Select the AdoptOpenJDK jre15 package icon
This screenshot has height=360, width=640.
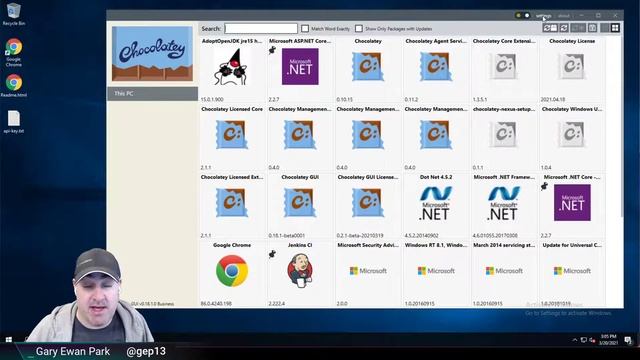point(231,67)
